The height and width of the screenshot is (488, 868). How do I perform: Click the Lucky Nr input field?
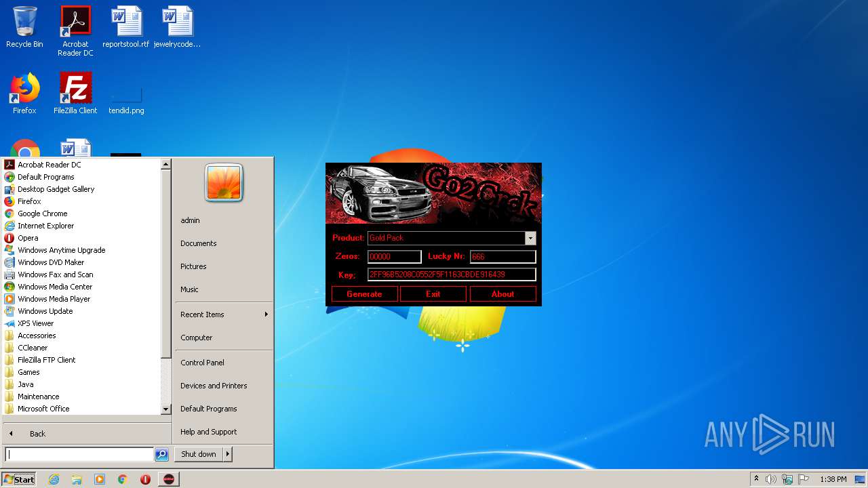click(503, 257)
